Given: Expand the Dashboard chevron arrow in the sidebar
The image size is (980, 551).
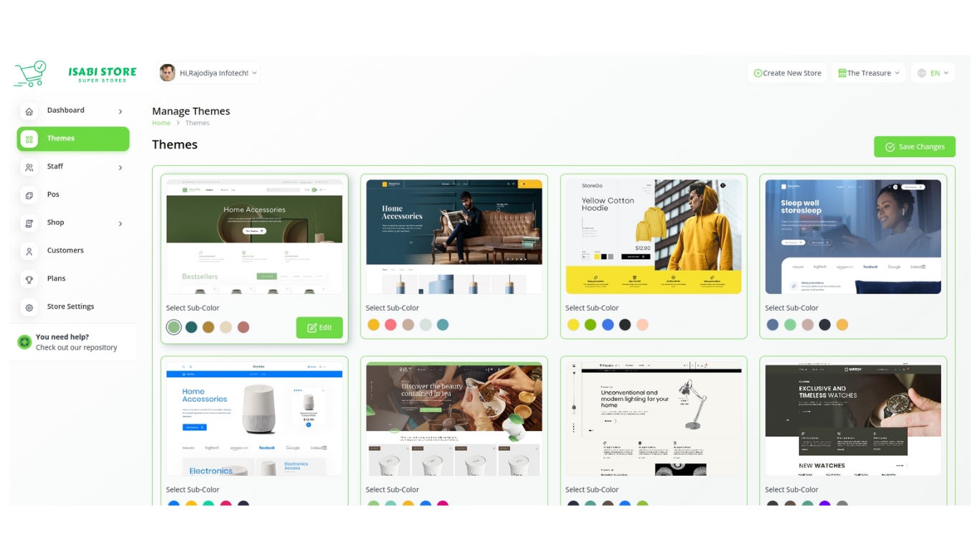Looking at the screenshot, I should (121, 111).
